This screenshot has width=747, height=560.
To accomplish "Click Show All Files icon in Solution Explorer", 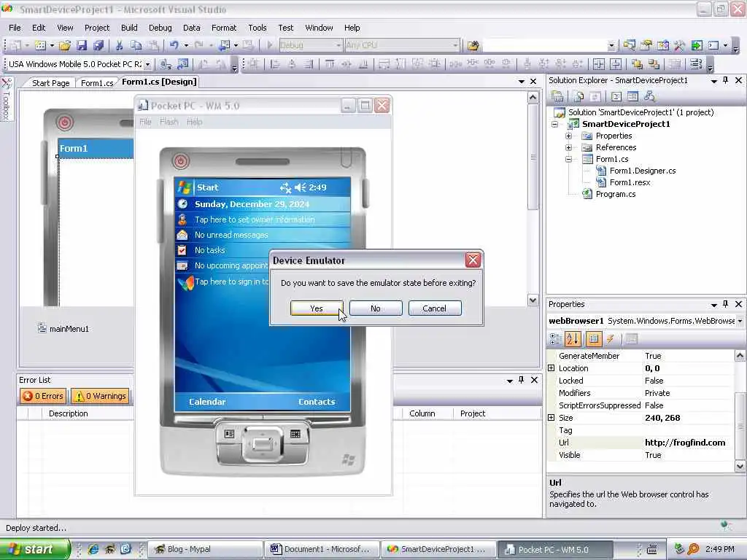I will tap(578, 97).
